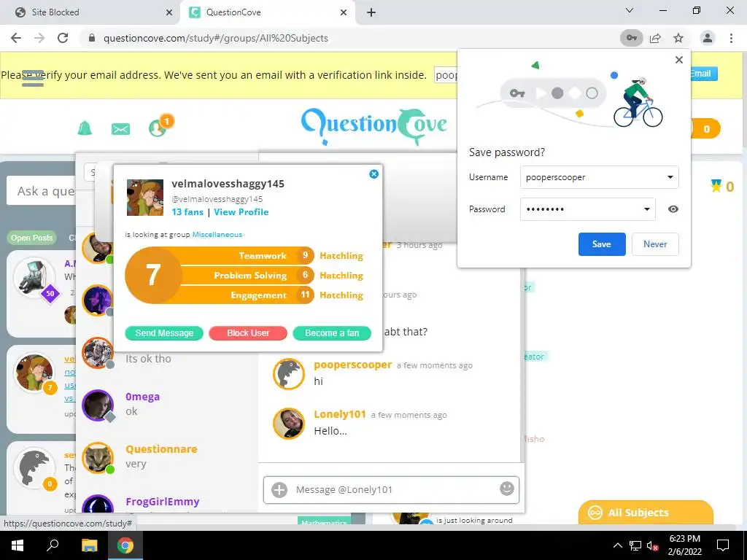Reload the page

pos(63,38)
